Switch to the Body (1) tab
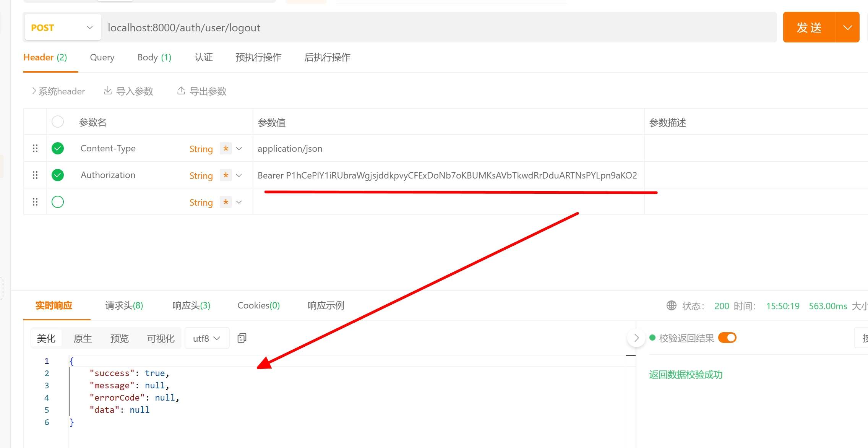 coord(154,57)
